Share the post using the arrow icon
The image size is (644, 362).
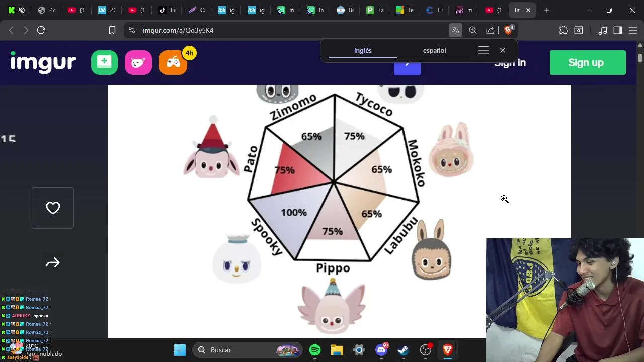(53, 263)
